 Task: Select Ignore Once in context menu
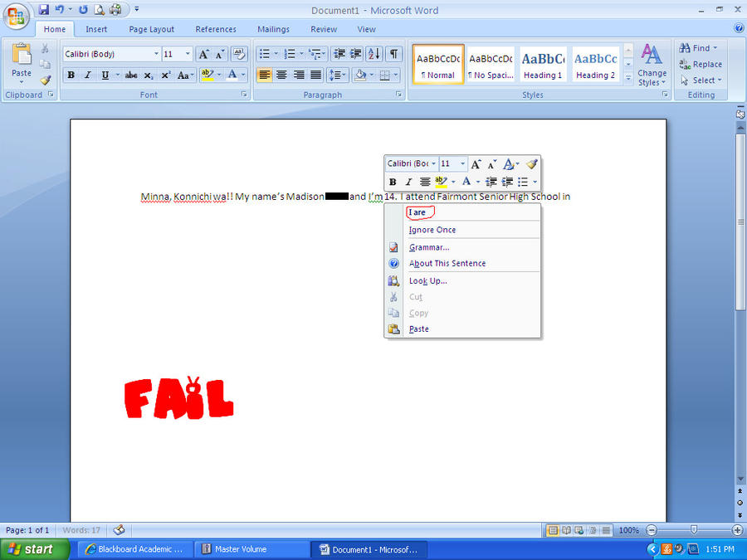coord(432,230)
